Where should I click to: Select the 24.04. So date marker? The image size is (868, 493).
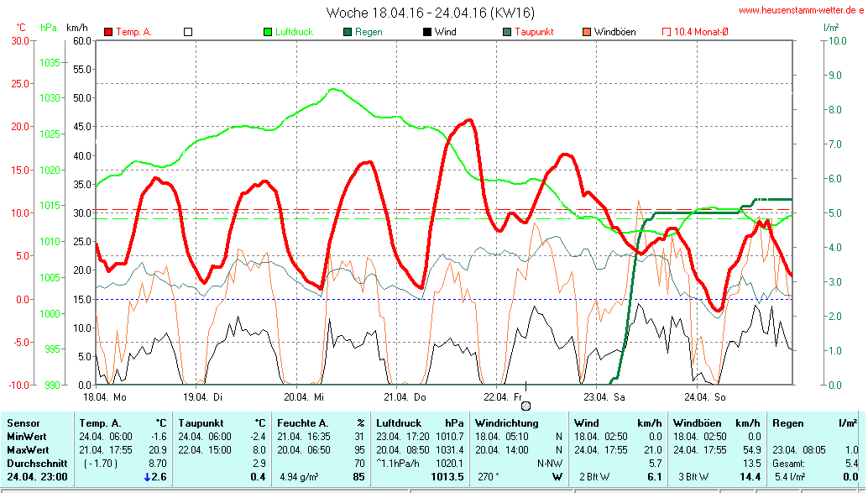(x=705, y=396)
